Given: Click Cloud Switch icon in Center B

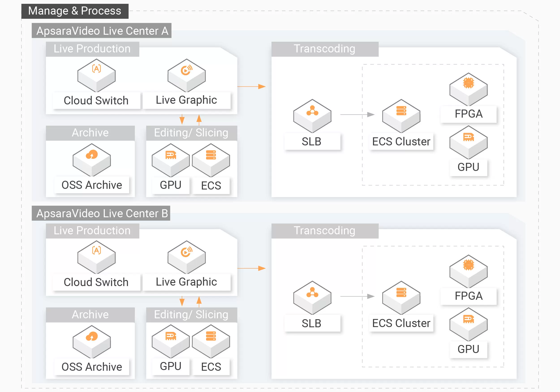Looking at the screenshot, I should [x=96, y=257].
